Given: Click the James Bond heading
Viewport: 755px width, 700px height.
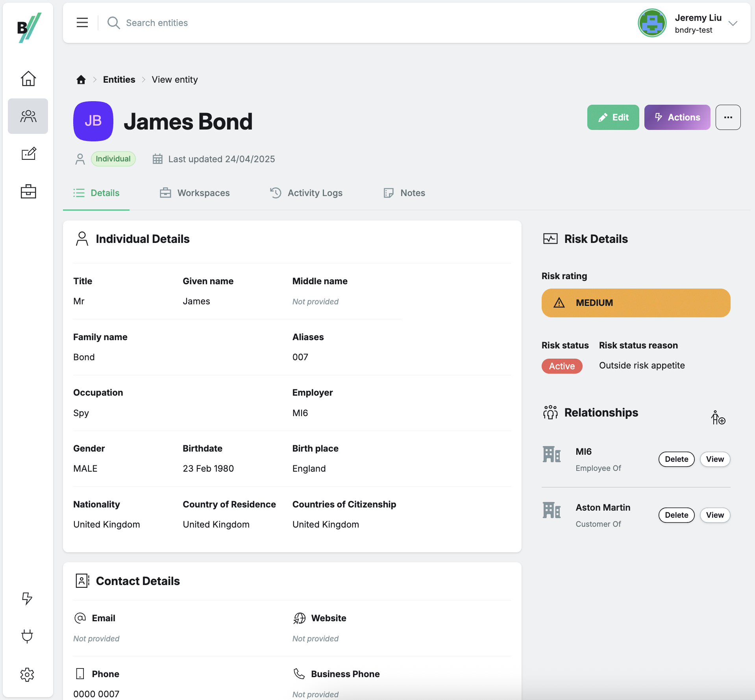Looking at the screenshot, I should pos(188,121).
